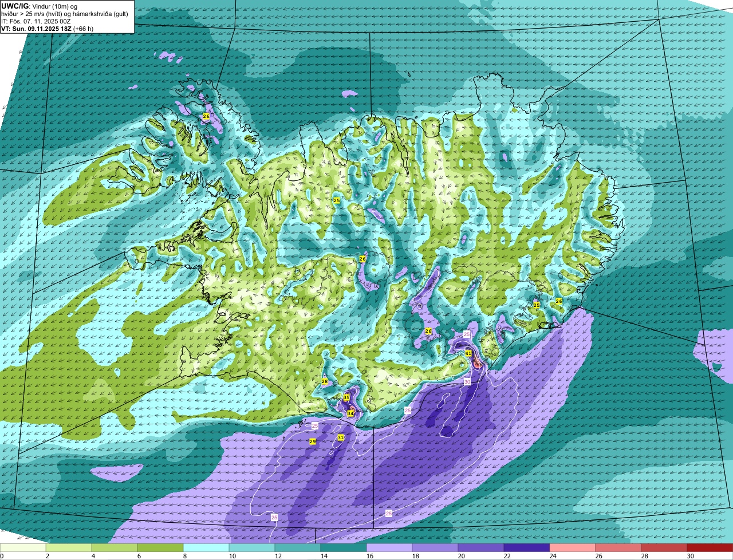This screenshot has width=733, height=560.
Task: Pick the 4–6 m/s green legend swatch
Action: [x=115, y=547]
